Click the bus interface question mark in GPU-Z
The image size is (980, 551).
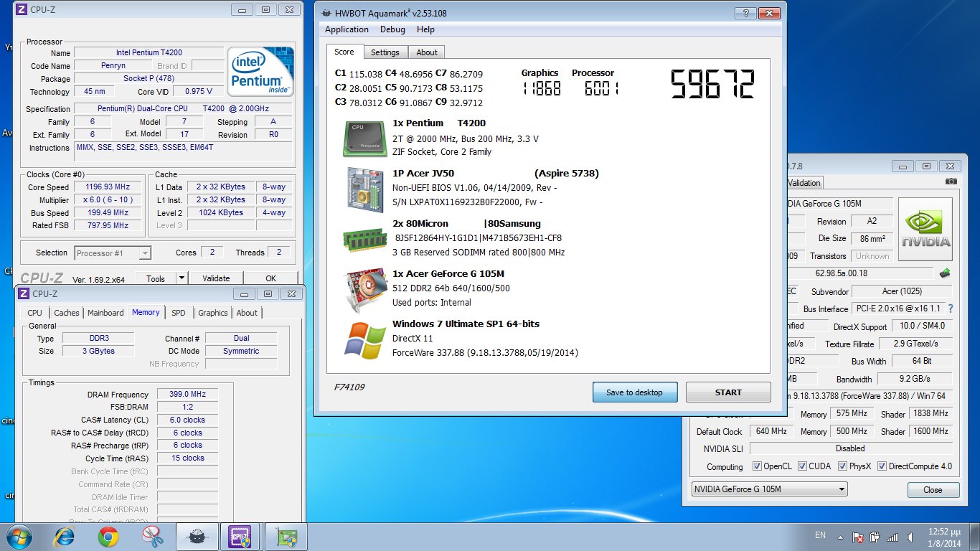(951, 309)
